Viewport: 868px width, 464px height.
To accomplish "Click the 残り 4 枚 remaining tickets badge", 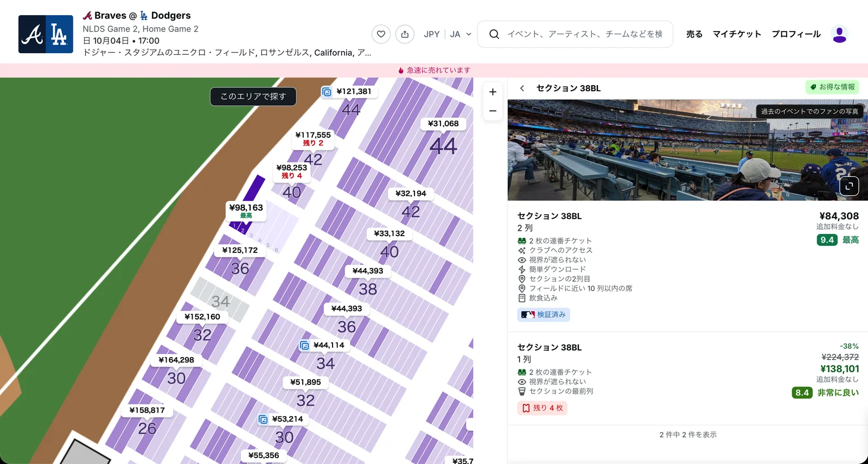I will tap(542, 408).
